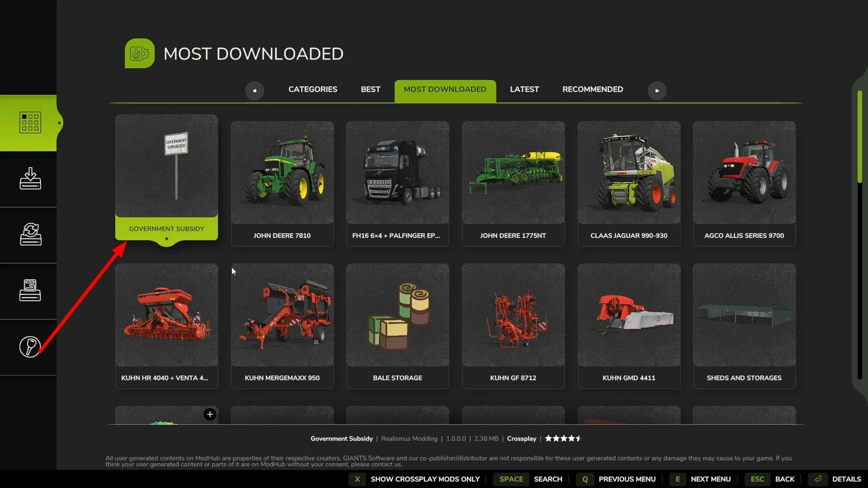Select the Kuhn GMD 4411 mod card

coord(629,326)
